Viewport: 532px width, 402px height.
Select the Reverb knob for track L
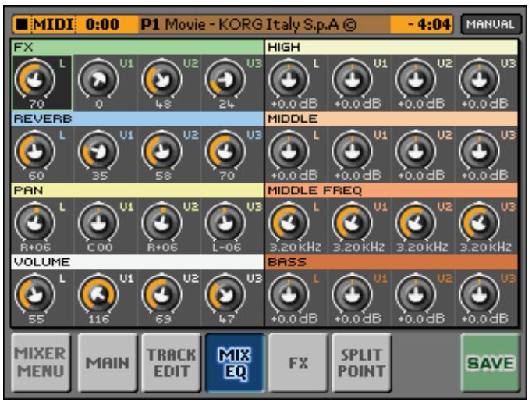click(x=35, y=151)
